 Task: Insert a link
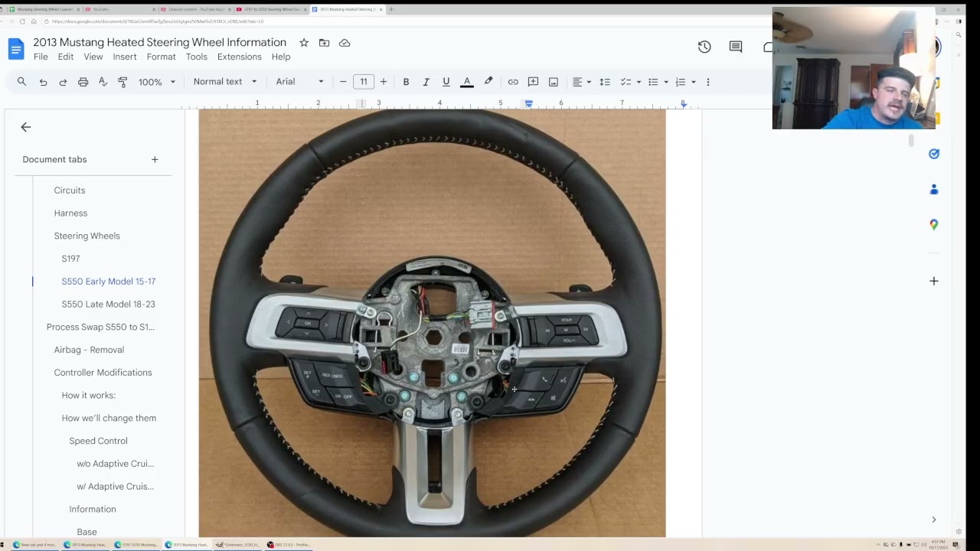[x=513, y=82]
